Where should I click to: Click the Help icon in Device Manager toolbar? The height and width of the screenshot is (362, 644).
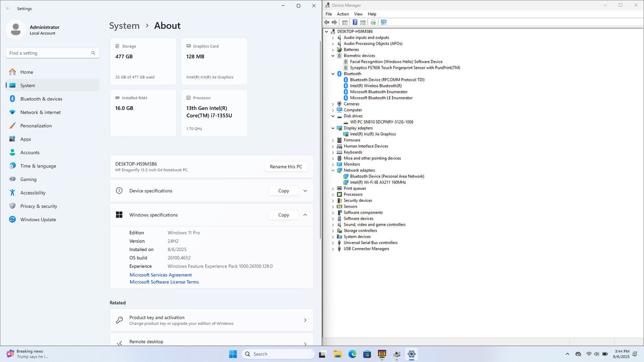pyautogui.click(x=355, y=23)
